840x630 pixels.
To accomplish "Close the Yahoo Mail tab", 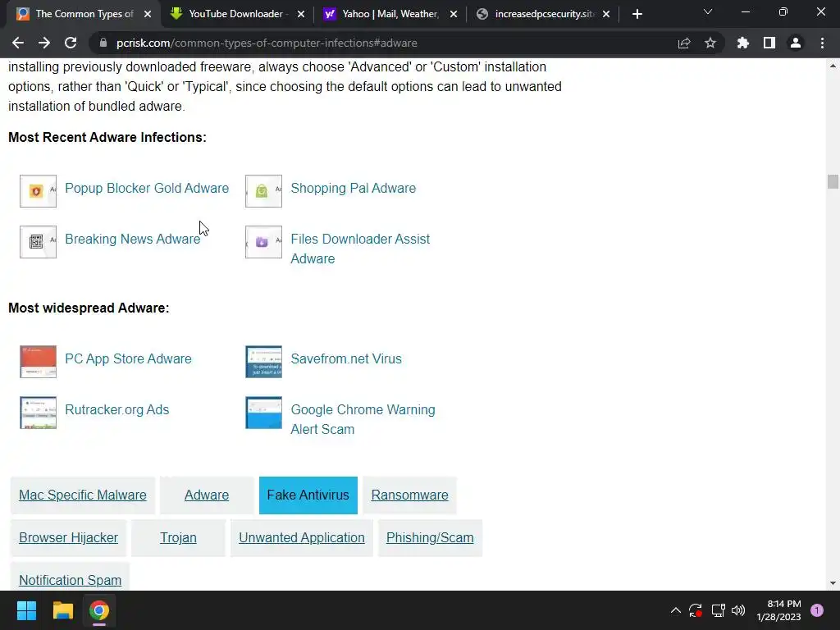I will tap(454, 15).
